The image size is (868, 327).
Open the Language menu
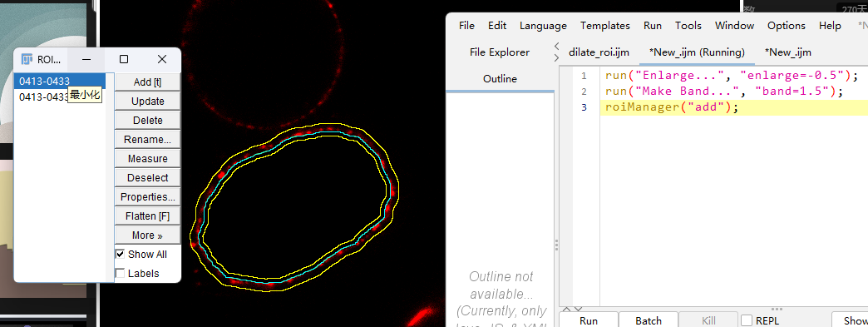pyautogui.click(x=543, y=26)
